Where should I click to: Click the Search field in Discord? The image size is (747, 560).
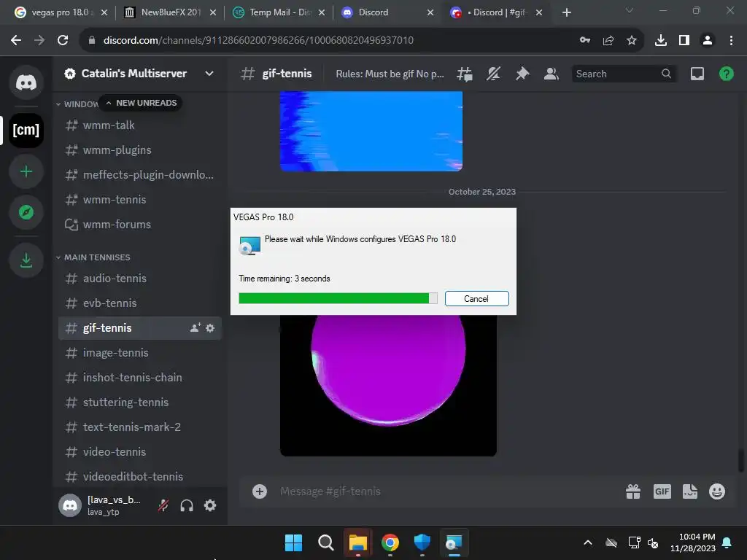[x=624, y=74]
